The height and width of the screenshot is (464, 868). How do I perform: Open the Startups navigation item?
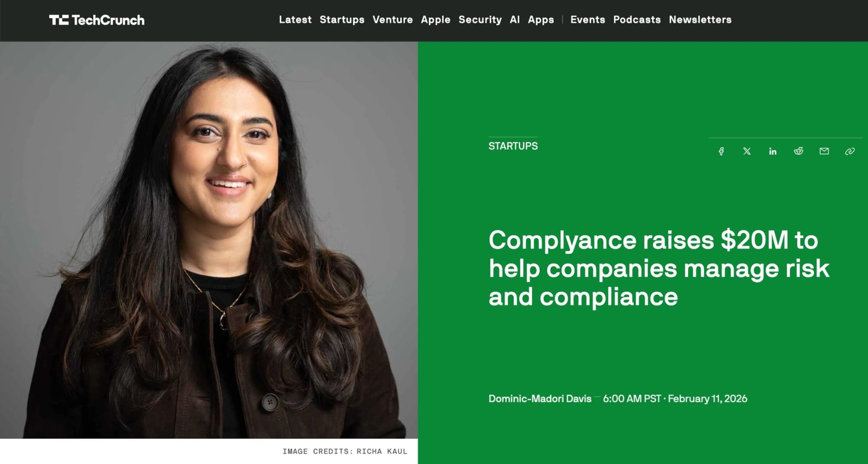[x=342, y=20]
